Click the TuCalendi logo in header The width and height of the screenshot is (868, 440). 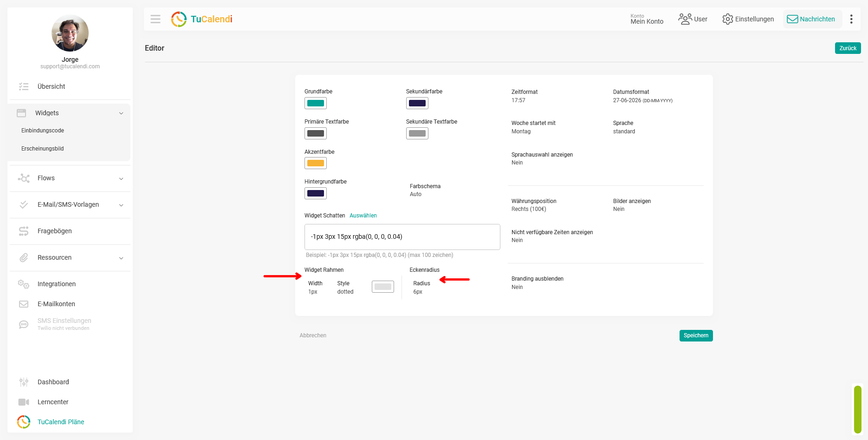pos(201,19)
